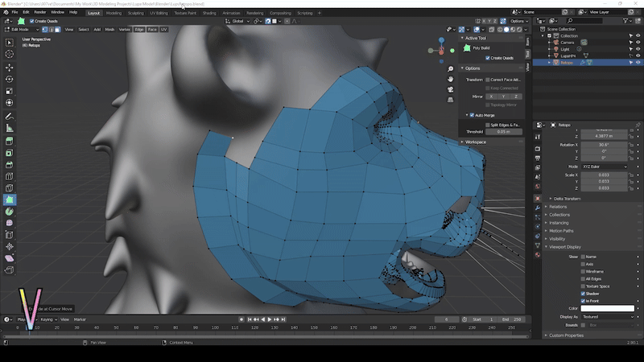The image size is (644, 362).
Task: Adjust the Auto Merge Threshold field
Action: [504, 132]
